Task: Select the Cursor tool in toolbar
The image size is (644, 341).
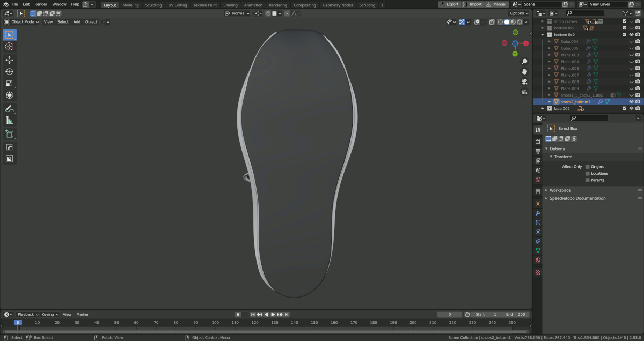Action: (x=9, y=47)
